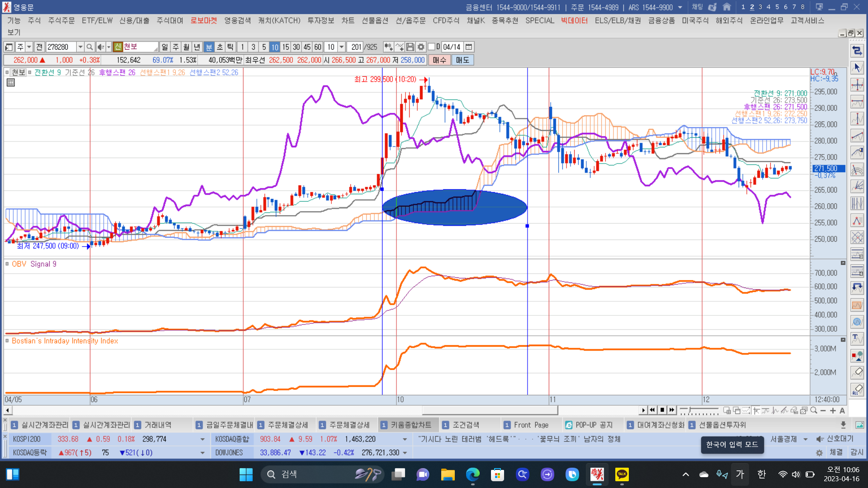Adjust the chart playback speed slider
868x488 pixels.
pos(690,410)
